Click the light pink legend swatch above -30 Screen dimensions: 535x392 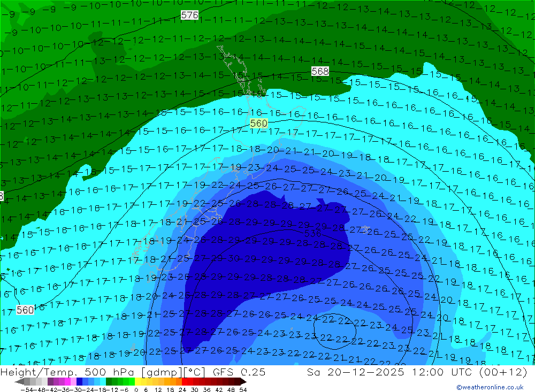73,382
